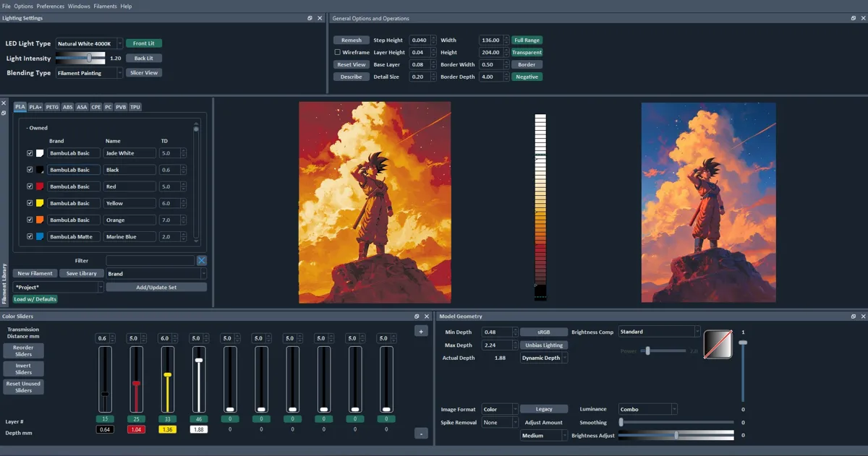Open the Preferences menu
The image size is (868, 456).
51,6
